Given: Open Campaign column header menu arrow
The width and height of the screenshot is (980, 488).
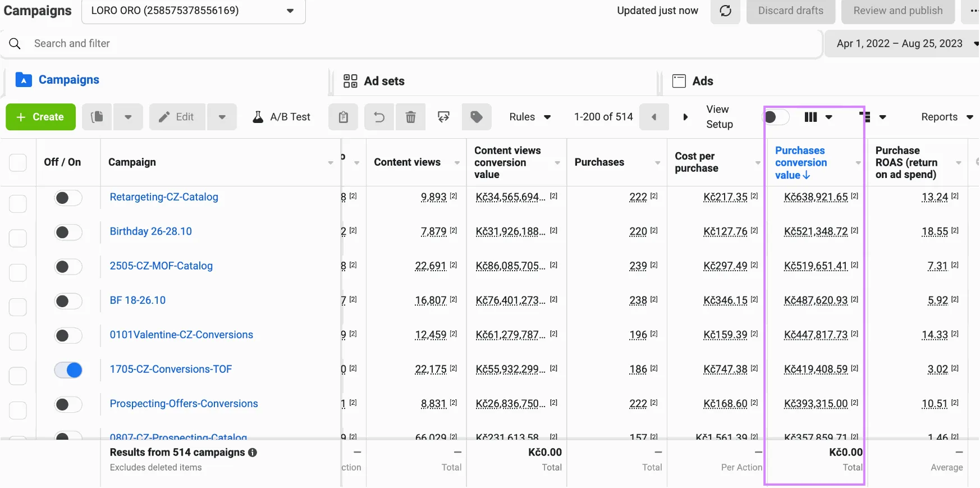Looking at the screenshot, I should coord(331,163).
